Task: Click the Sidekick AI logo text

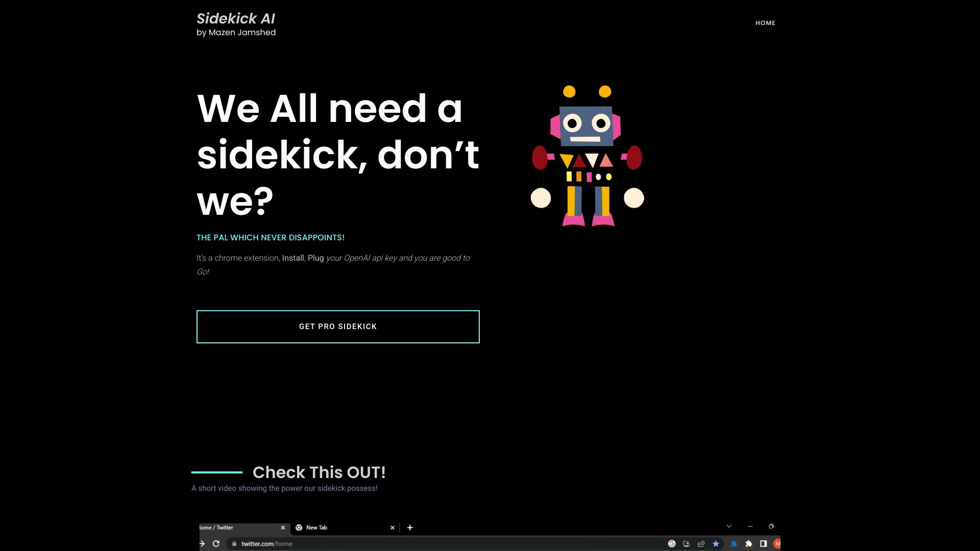Action: (x=236, y=19)
